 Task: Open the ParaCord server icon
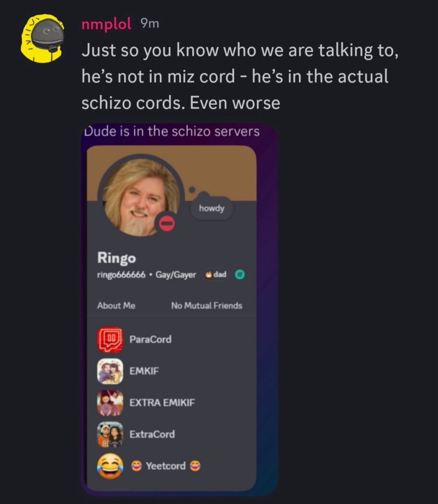pyautogui.click(x=110, y=340)
